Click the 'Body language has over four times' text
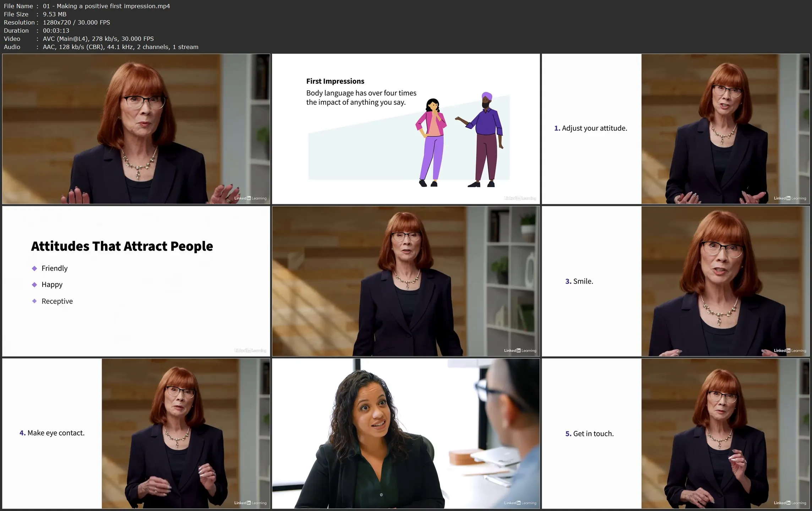The width and height of the screenshot is (812, 511). [x=361, y=93]
